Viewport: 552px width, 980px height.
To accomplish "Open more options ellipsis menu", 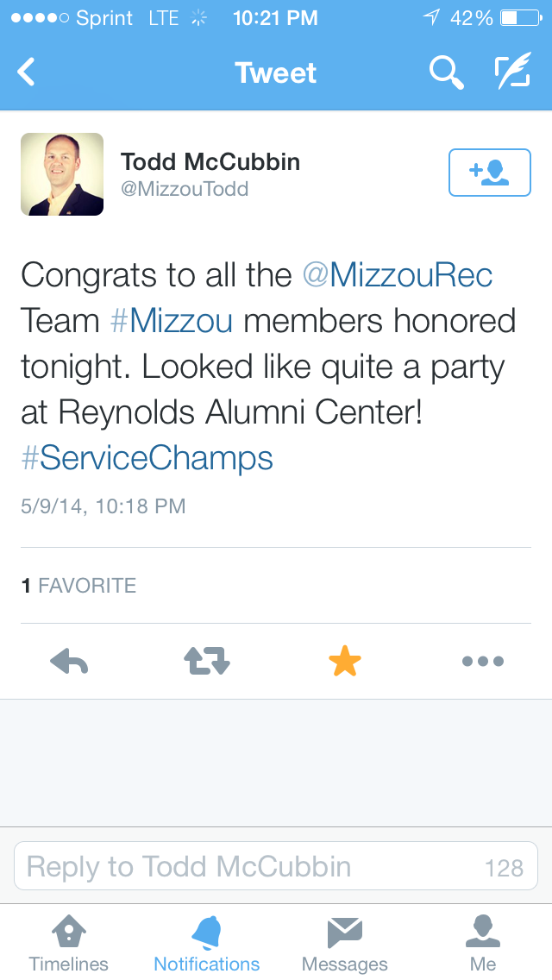I will point(483,662).
